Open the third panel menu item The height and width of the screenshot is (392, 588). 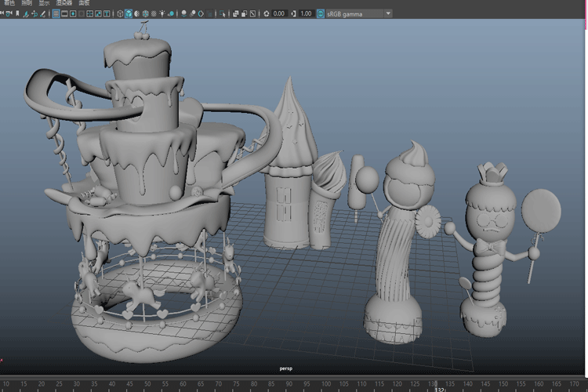coord(45,3)
